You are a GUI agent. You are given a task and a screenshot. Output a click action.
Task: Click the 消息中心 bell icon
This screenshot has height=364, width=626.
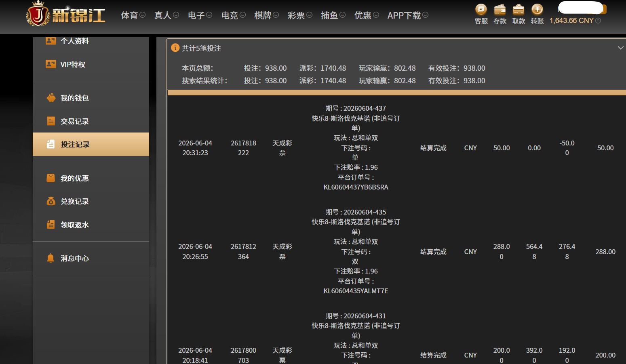tap(51, 258)
